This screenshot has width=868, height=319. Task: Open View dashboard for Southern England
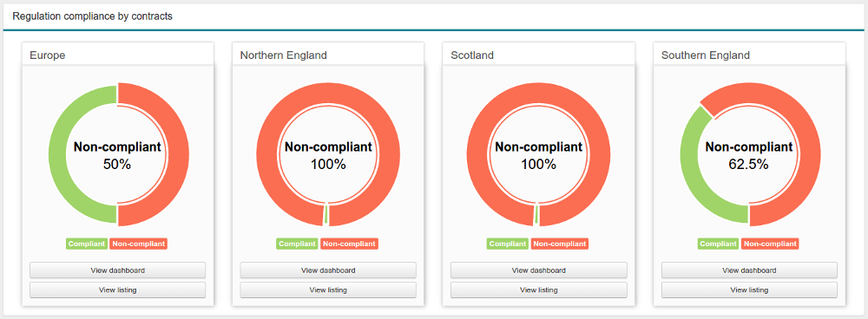[750, 270]
